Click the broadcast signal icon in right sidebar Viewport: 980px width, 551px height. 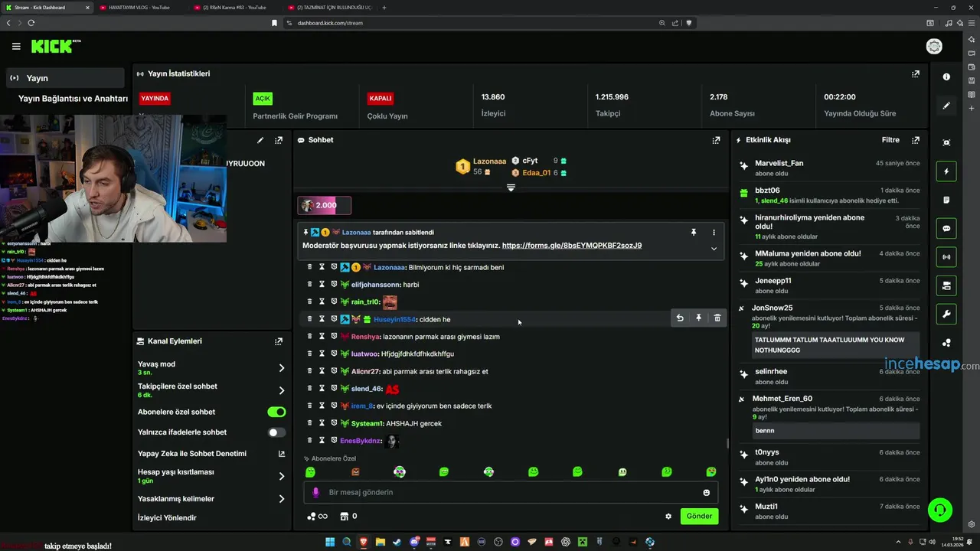coord(946,256)
